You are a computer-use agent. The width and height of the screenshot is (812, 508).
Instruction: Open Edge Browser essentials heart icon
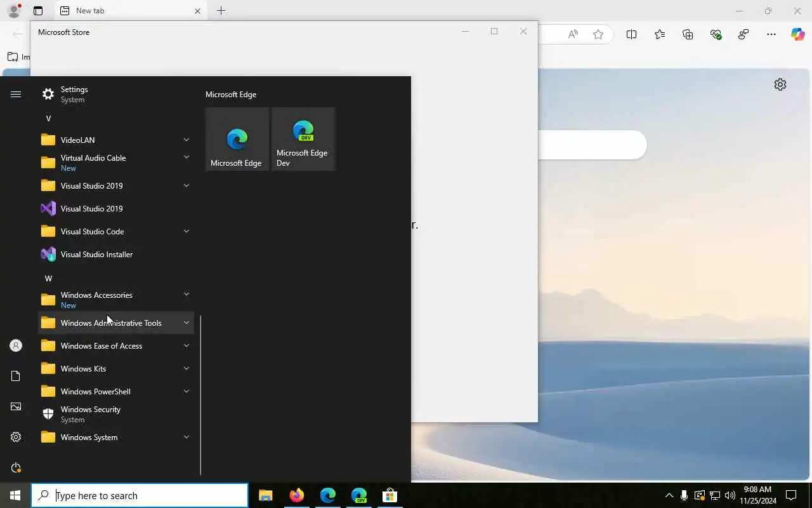pos(716,34)
